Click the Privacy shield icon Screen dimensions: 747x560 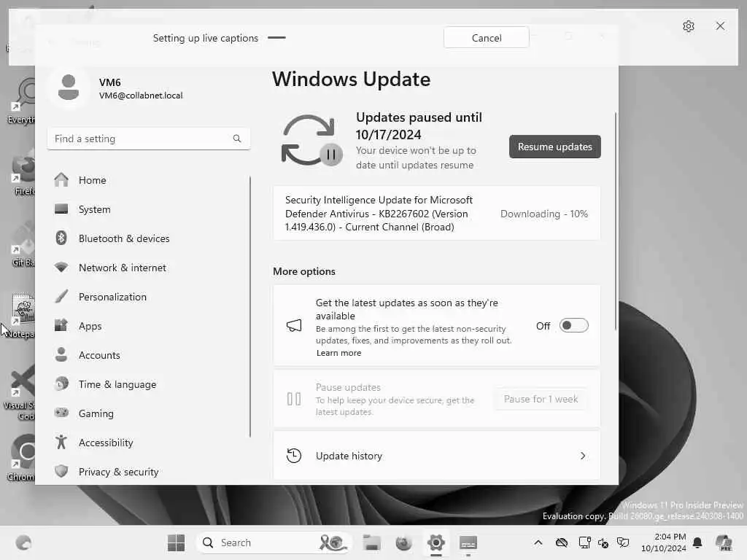pos(61,471)
